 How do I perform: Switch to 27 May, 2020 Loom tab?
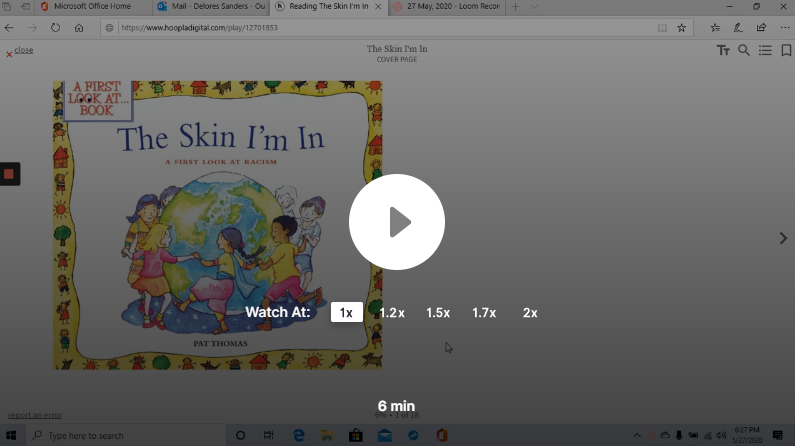click(x=447, y=7)
